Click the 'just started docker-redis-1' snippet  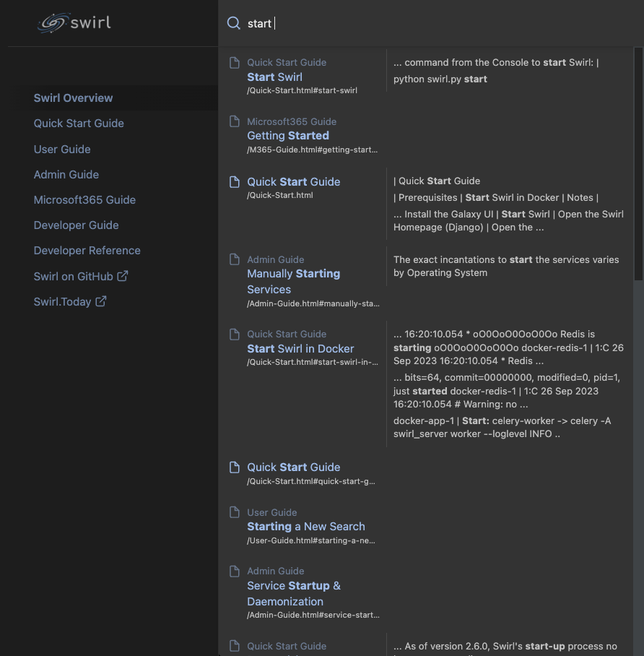click(x=507, y=391)
